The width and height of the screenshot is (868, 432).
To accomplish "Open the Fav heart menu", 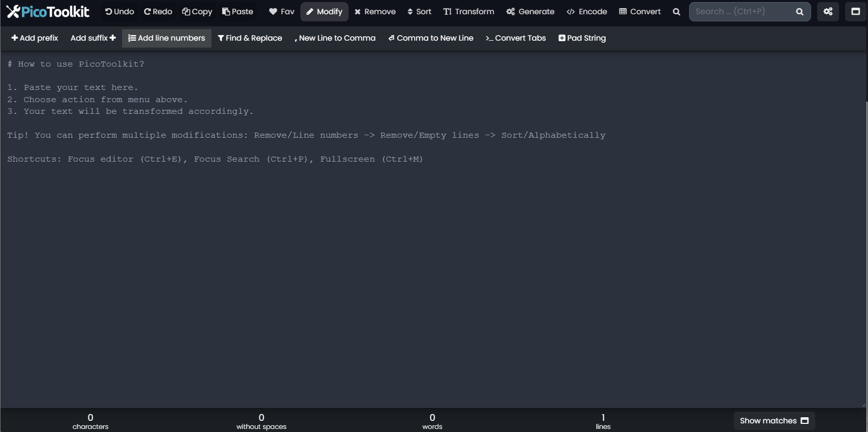I will (x=282, y=11).
